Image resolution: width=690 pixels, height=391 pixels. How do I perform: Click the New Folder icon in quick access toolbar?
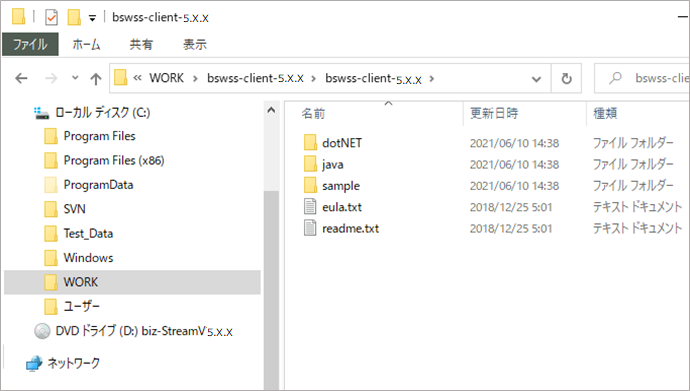[x=74, y=18]
